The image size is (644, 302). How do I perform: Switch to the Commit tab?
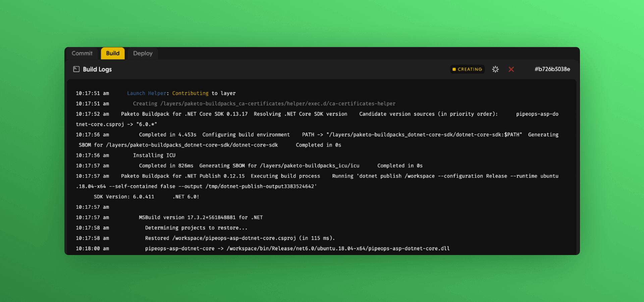click(82, 53)
